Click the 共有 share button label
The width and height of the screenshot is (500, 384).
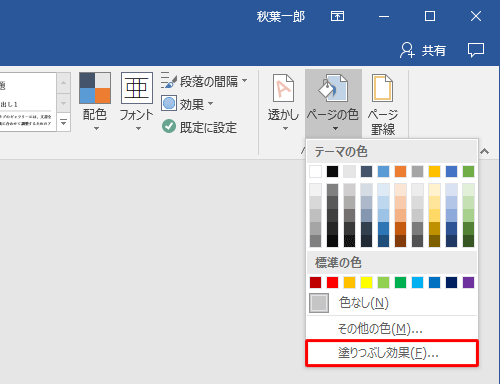434,51
